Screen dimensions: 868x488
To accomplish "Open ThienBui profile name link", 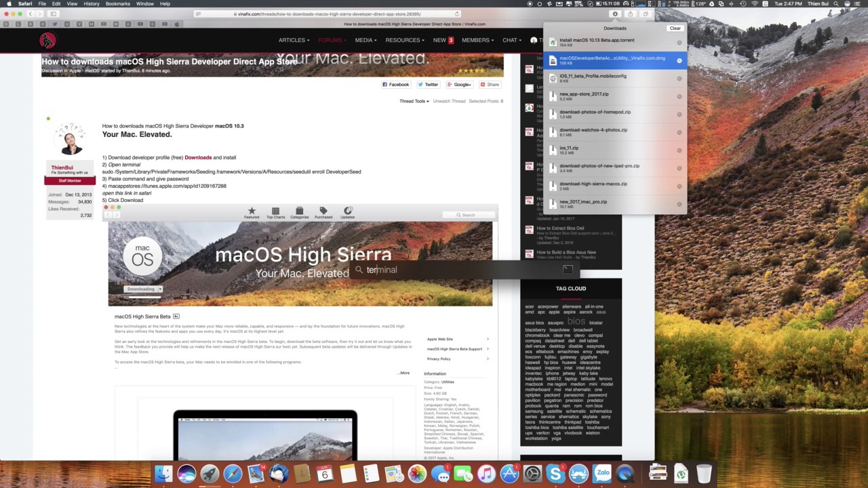I will 62,167.
